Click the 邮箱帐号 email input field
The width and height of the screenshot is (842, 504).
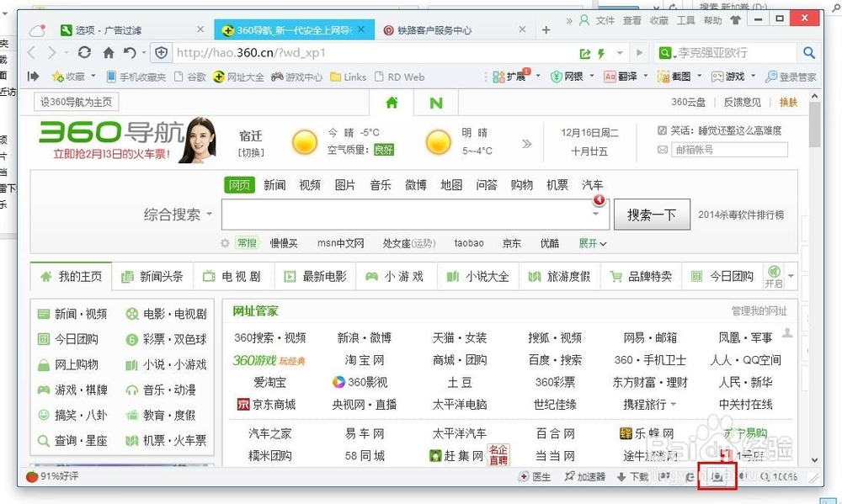[x=729, y=150]
